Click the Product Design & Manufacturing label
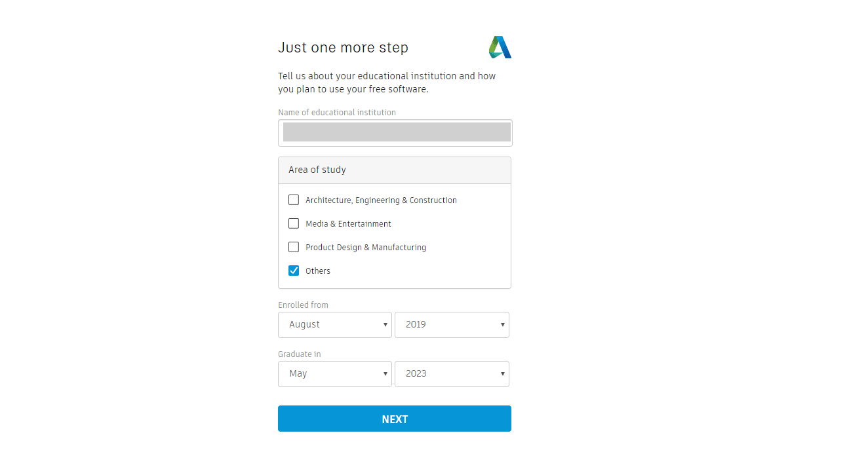The image size is (868, 469). point(366,248)
